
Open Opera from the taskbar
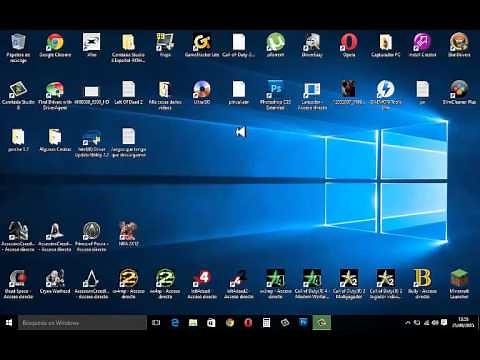[x=248, y=323]
